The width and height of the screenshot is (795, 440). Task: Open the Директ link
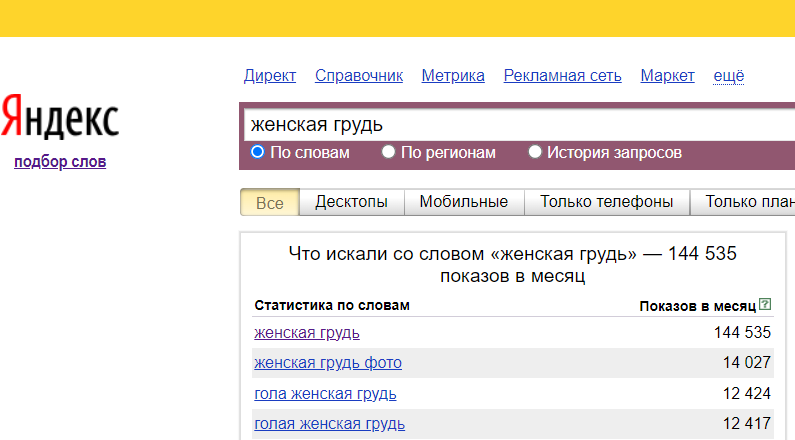[x=270, y=76]
